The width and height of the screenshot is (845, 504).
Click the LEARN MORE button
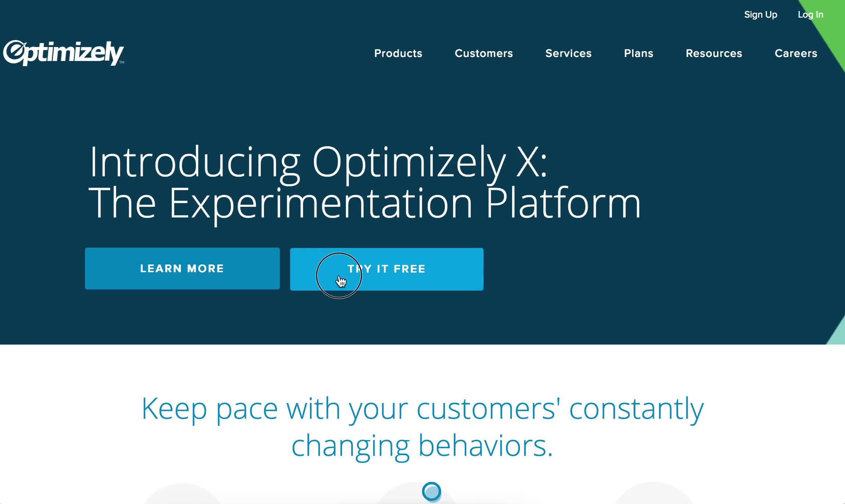182,268
